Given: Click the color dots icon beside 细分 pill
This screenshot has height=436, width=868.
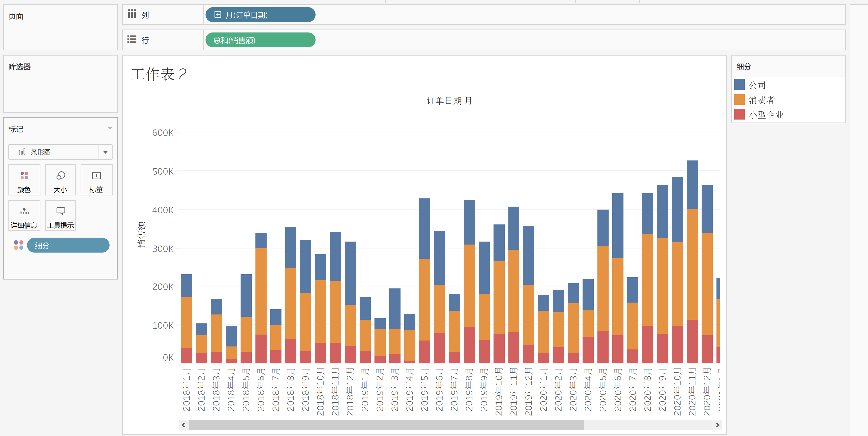Looking at the screenshot, I should [x=19, y=245].
